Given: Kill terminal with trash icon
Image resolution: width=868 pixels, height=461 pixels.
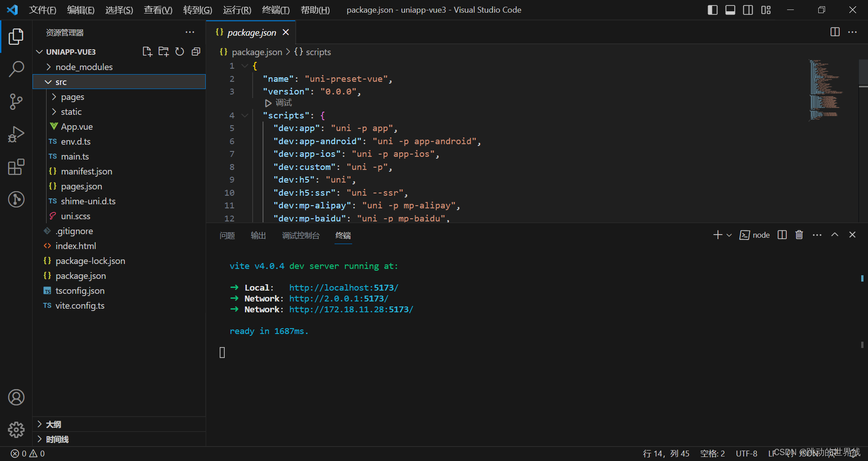Looking at the screenshot, I should [x=799, y=235].
